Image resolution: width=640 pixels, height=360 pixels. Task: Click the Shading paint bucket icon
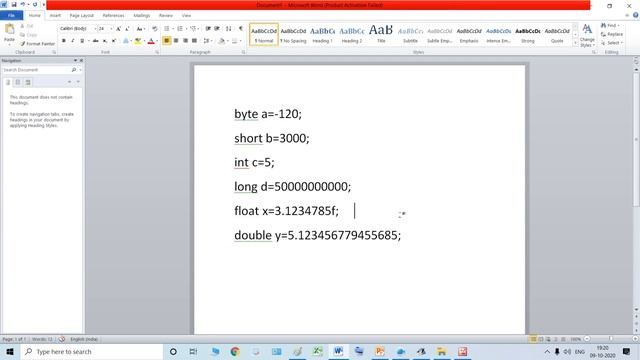(221, 41)
